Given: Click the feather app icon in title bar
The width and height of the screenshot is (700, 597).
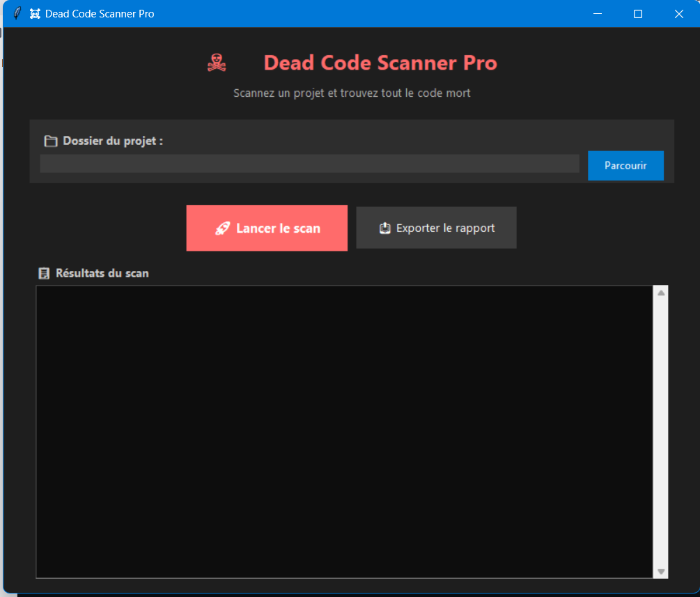Looking at the screenshot, I should pos(17,13).
